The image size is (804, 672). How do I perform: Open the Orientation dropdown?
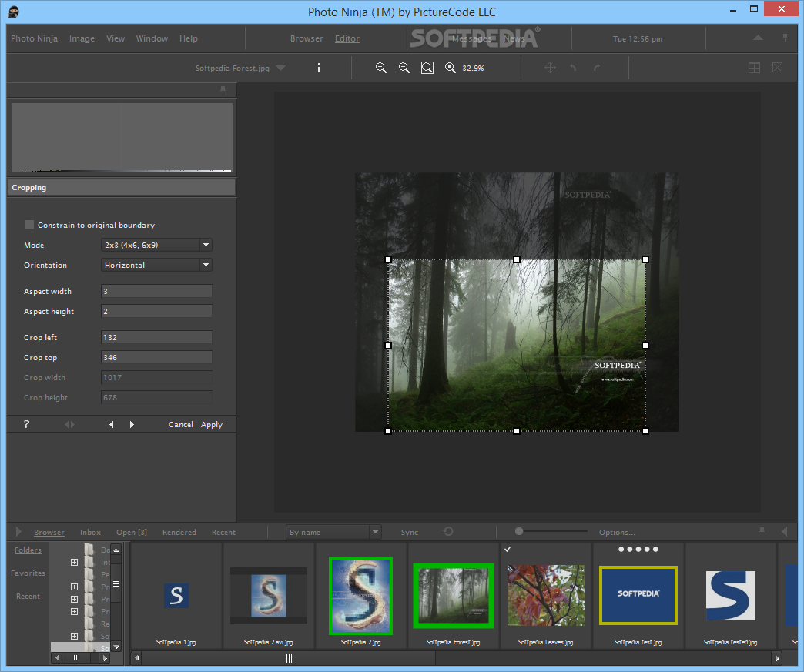click(156, 265)
